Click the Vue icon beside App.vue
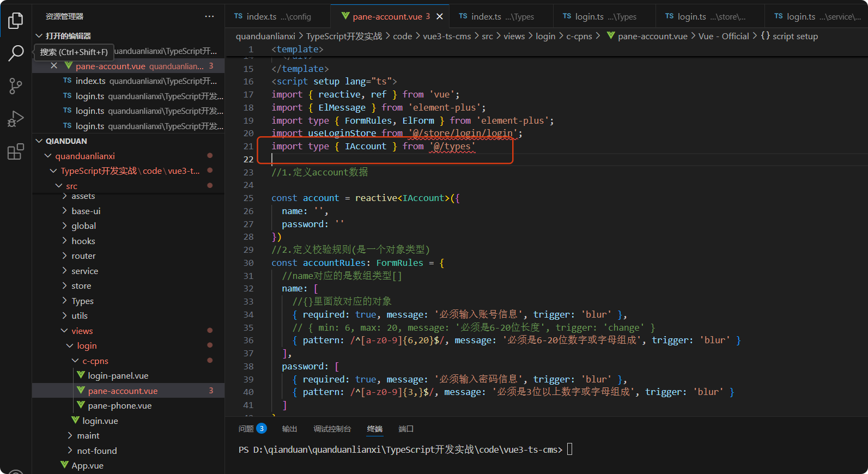Viewport: 868px width, 474px height. tap(64, 465)
